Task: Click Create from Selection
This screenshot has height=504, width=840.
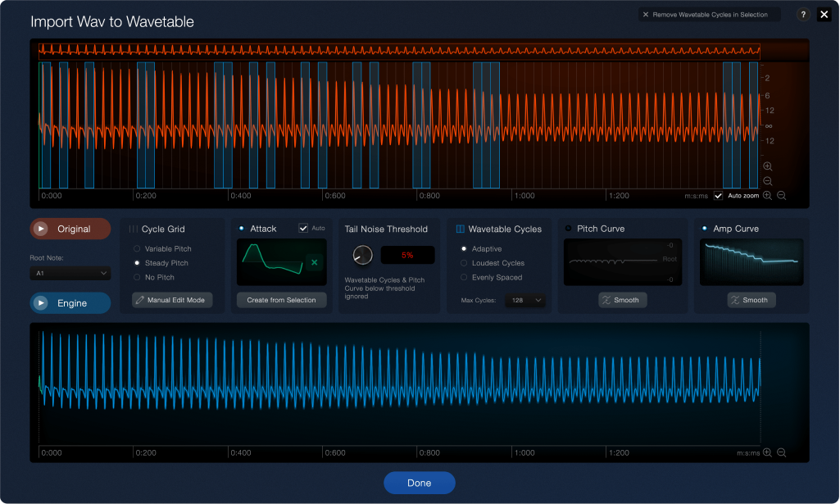Action: [280, 299]
